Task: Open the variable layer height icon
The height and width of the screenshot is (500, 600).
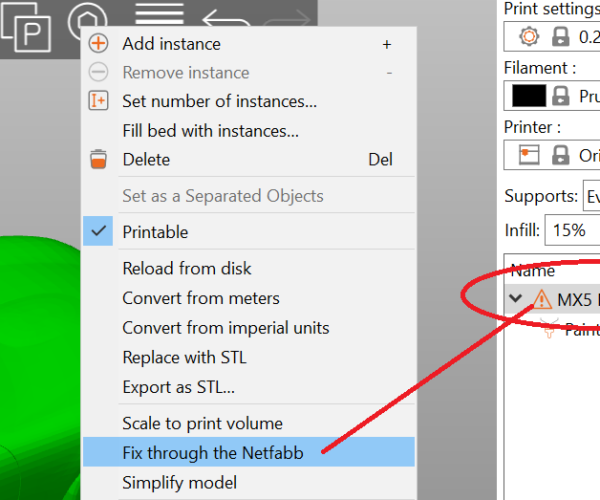Action: pyautogui.click(x=160, y=18)
